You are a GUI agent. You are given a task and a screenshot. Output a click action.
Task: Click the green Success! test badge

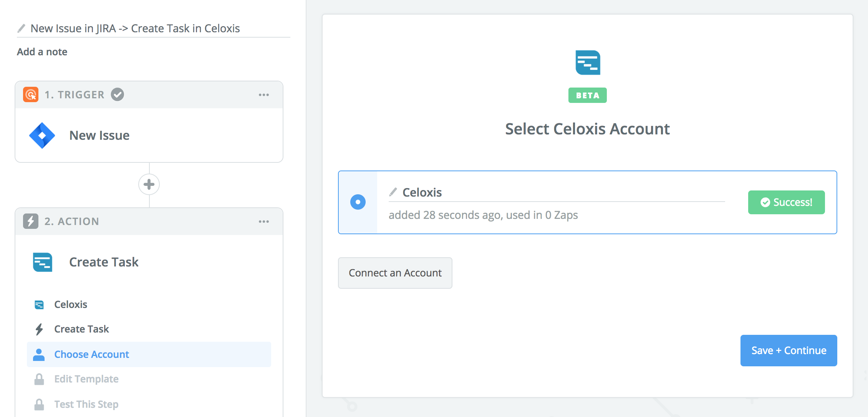(786, 202)
